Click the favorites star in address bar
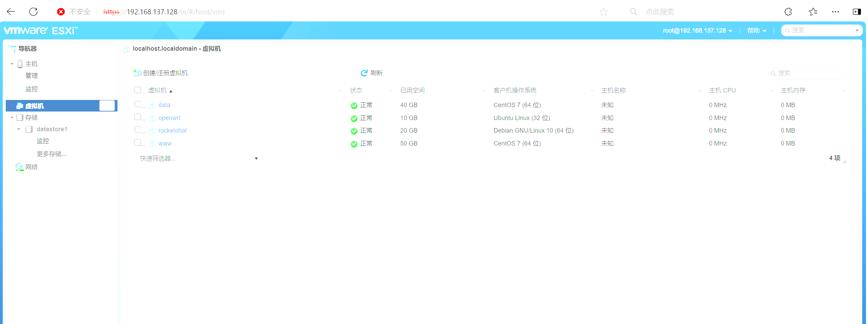The image size is (868, 324). coord(604,12)
